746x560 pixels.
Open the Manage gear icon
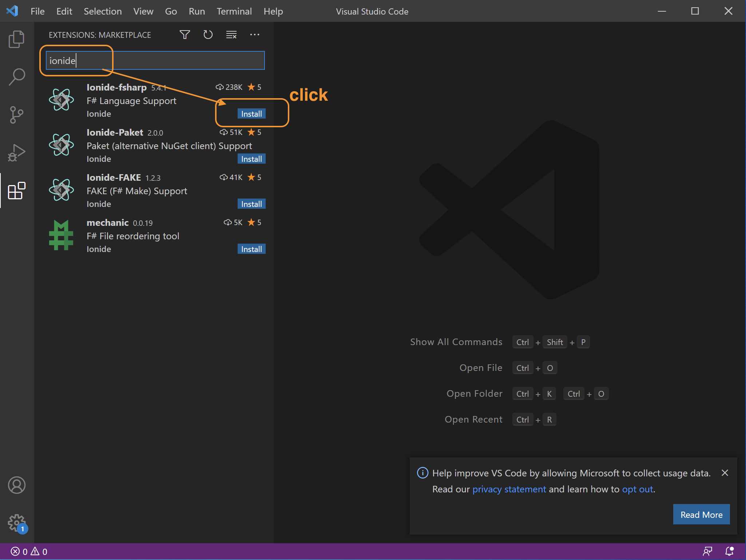pos(16,523)
